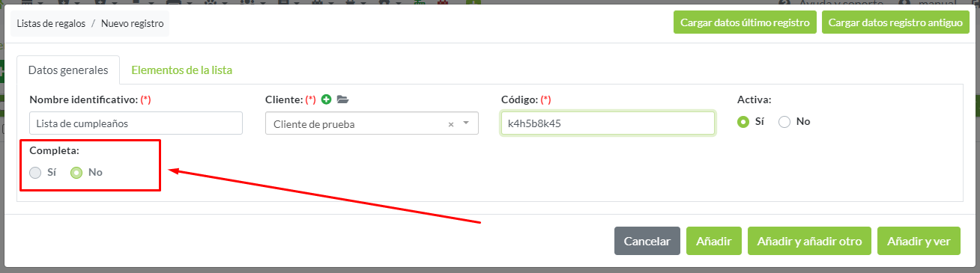Select Sí for Activa

tap(743, 121)
